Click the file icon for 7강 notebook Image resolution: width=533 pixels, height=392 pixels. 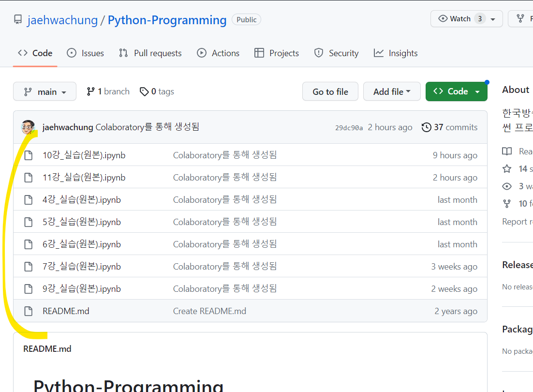pyautogui.click(x=29, y=267)
